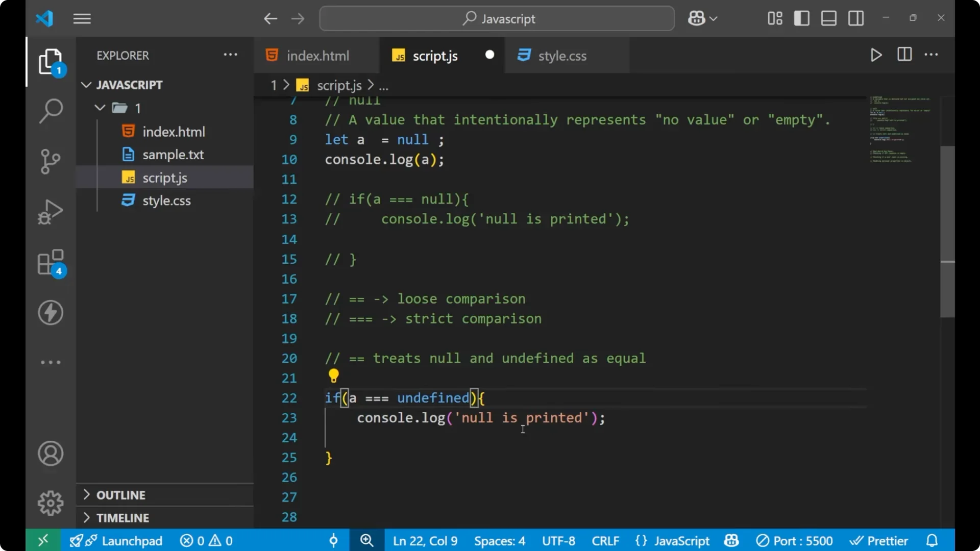Click Launchpad in the status bar
980x551 pixels.
pyautogui.click(x=132, y=540)
